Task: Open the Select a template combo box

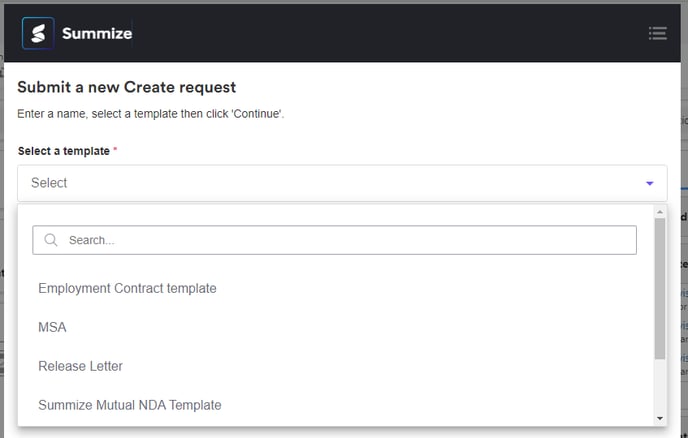Action: click(330, 183)
